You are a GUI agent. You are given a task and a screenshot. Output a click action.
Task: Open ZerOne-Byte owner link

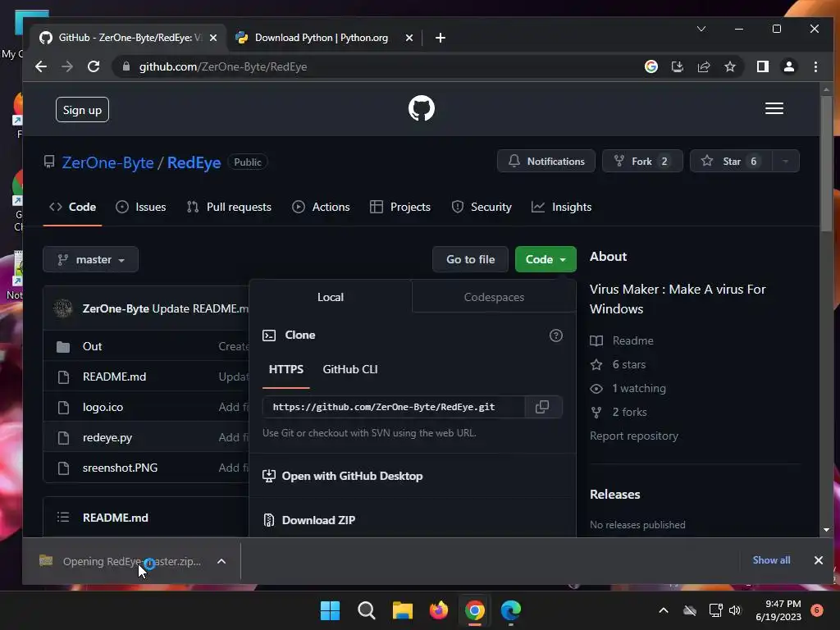click(107, 162)
